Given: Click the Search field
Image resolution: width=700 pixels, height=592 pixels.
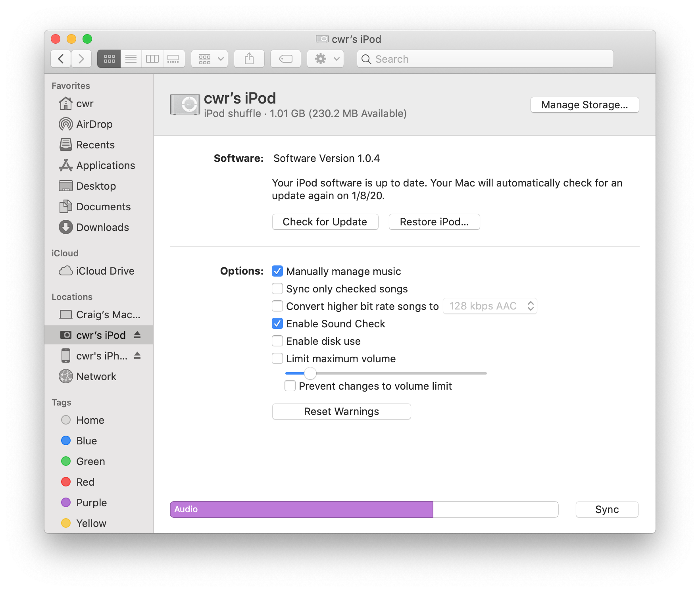Looking at the screenshot, I should [x=485, y=59].
